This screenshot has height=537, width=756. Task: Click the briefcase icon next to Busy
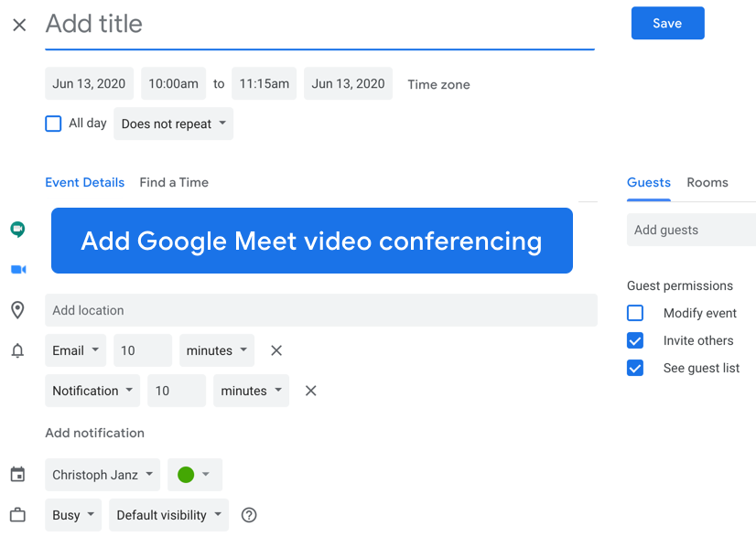pos(17,515)
